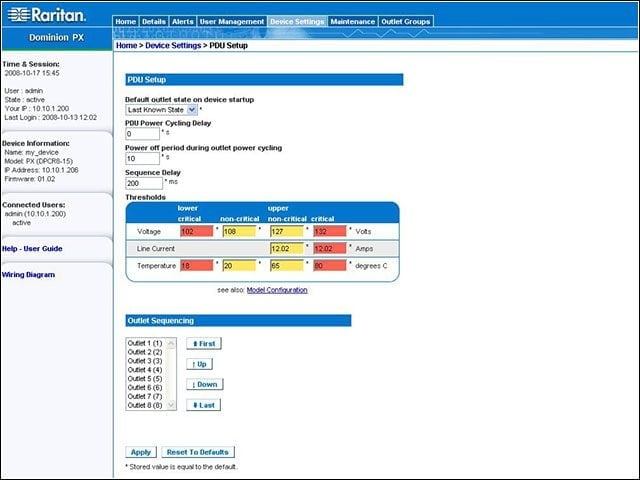Screen dimensions: 640x480
Task: Move outlet to First position
Action: click(204, 344)
